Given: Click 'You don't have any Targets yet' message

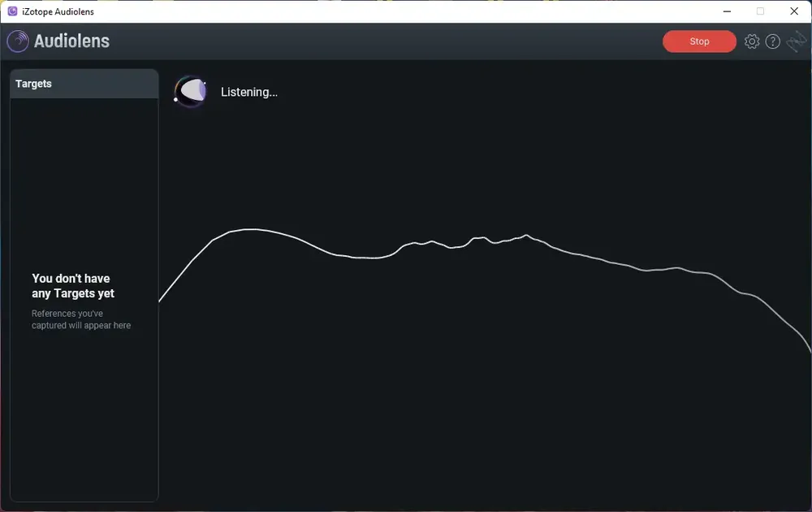Looking at the screenshot, I should coord(73,286).
